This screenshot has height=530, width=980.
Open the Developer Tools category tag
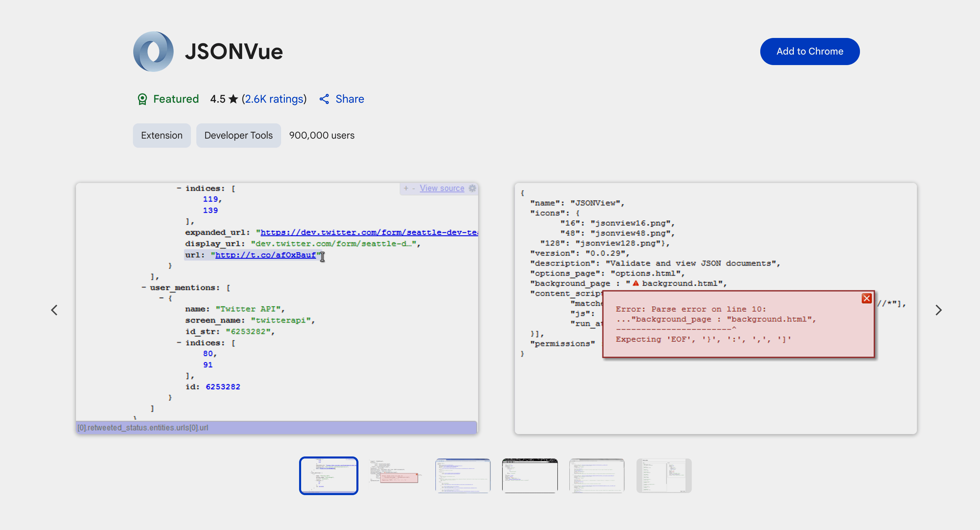(x=238, y=135)
